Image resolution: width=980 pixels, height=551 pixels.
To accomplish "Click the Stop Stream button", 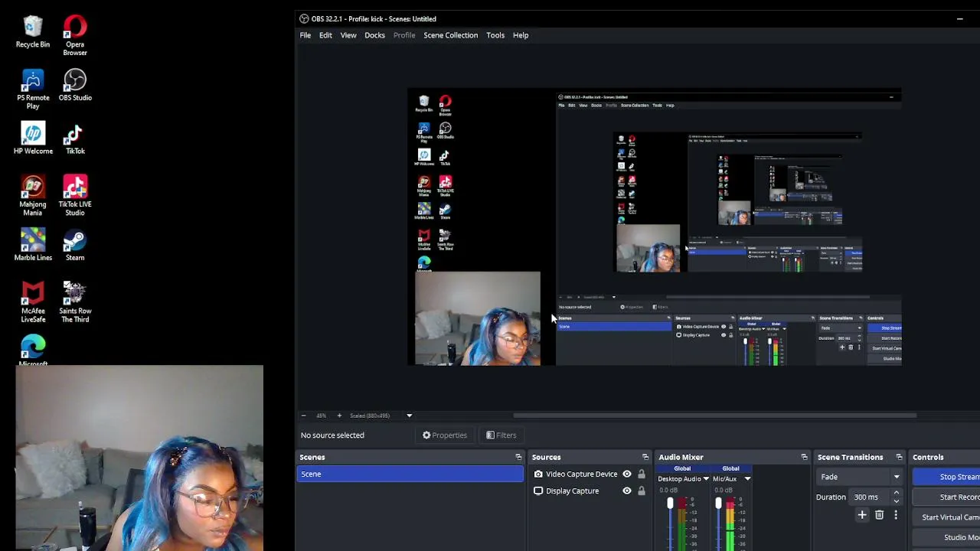I will click(946, 477).
